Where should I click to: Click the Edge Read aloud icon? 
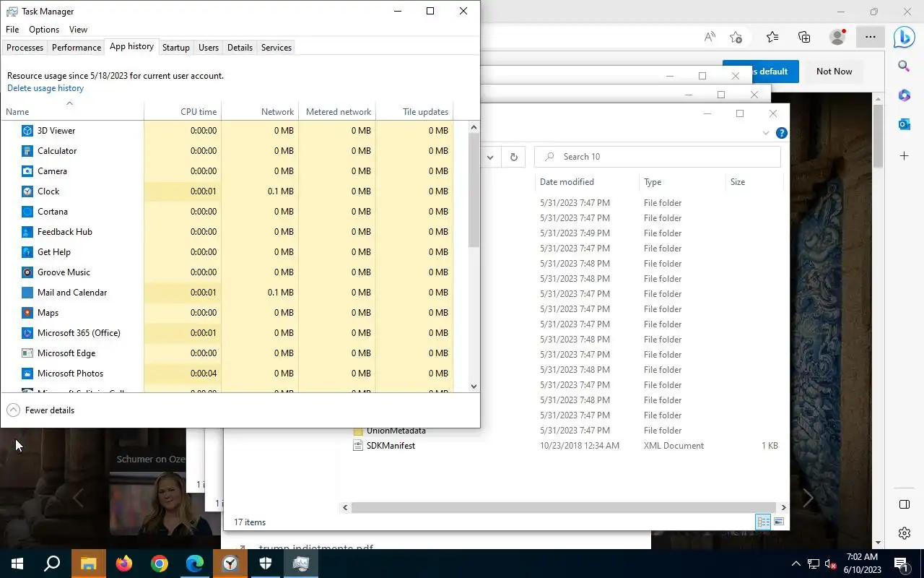(710, 37)
